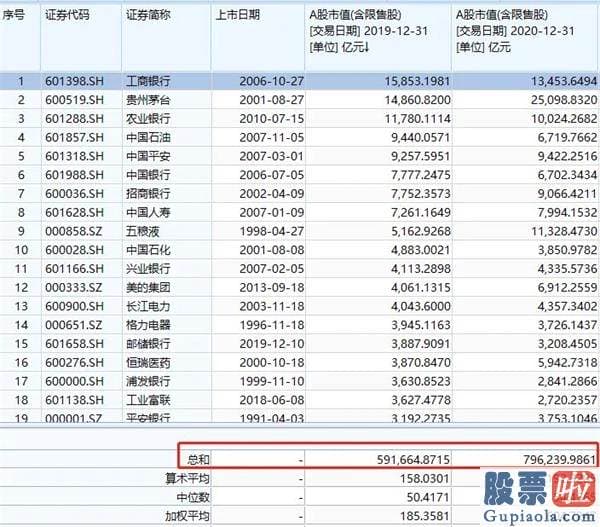Click listing date 2010-07-15
Viewport: 600px width, 527px height.
[x=272, y=119]
